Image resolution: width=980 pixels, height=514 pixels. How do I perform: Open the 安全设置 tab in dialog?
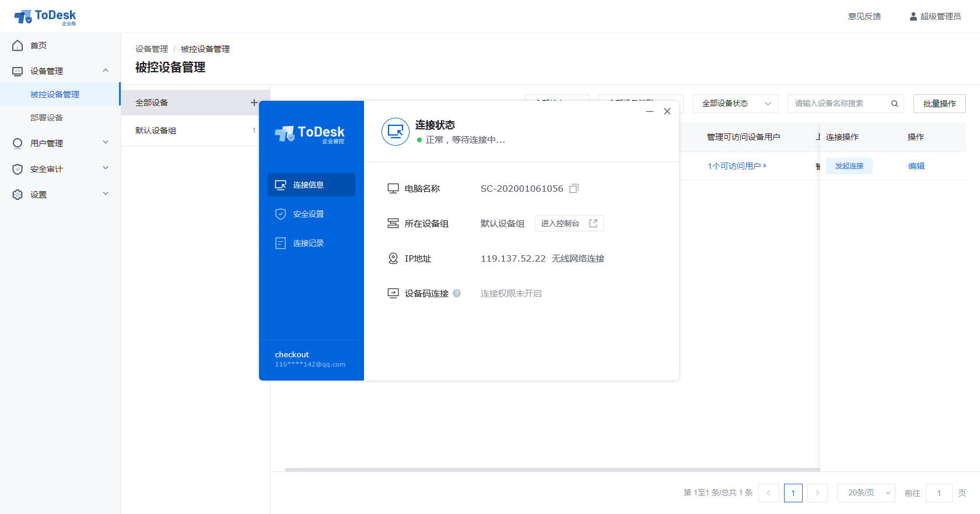pos(311,214)
